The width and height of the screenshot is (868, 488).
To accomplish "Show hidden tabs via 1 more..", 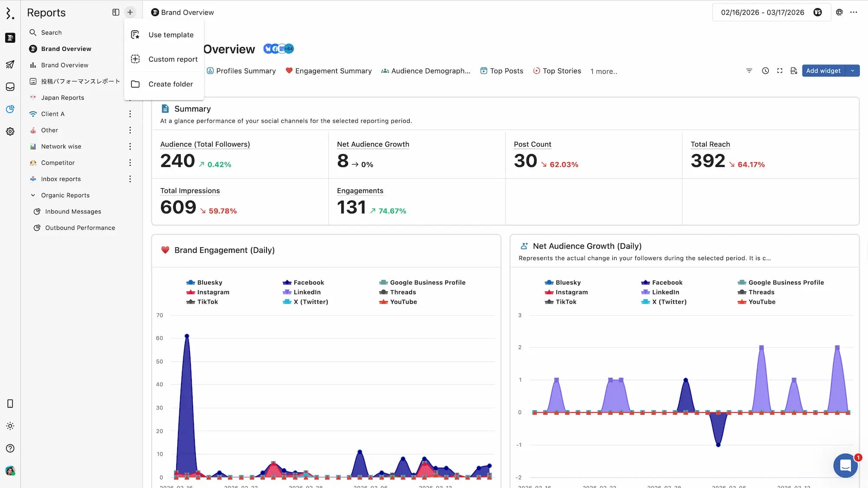I will [604, 71].
